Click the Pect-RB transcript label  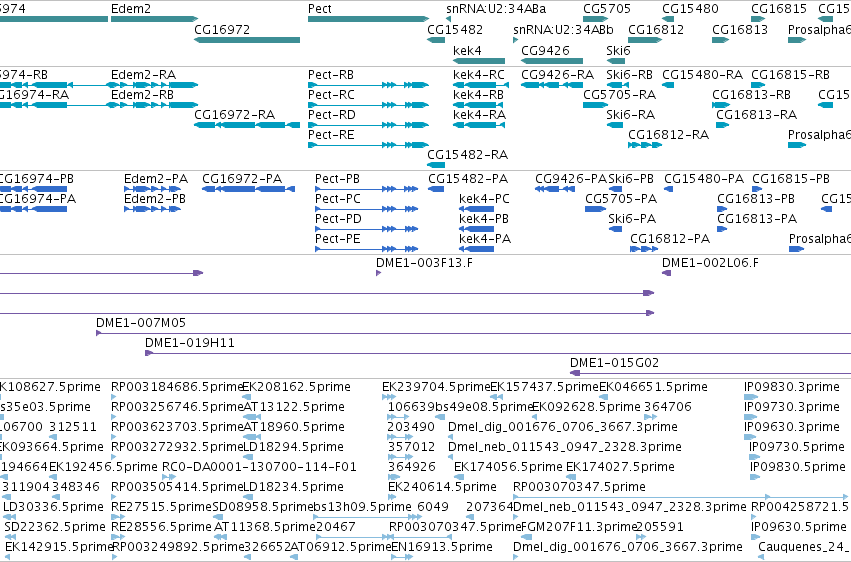pos(331,74)
